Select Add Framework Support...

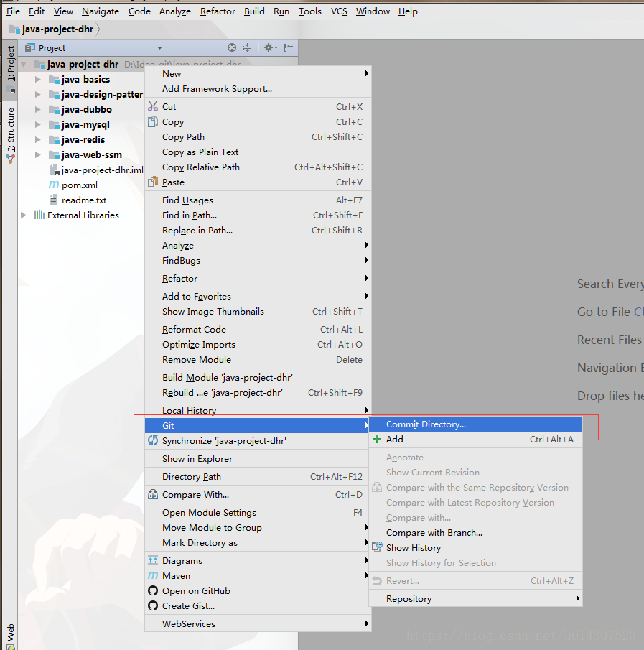(258, 89)
